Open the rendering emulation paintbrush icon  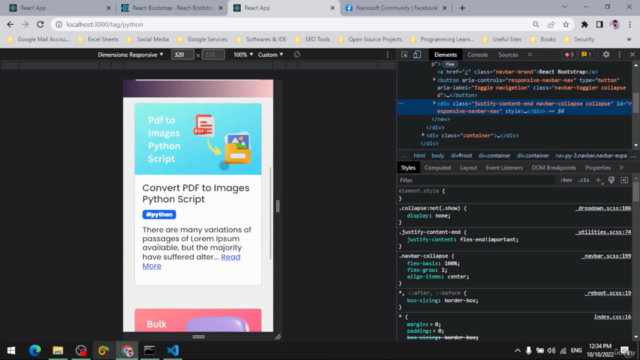(611, 180)
